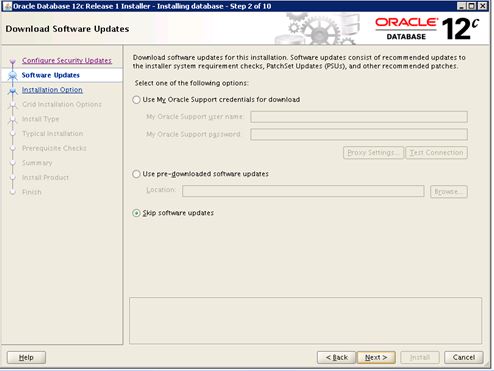Cancel the installation
The height and width of the screenshot is (371, 494).
pyautogui.click(x=464, y=358)
